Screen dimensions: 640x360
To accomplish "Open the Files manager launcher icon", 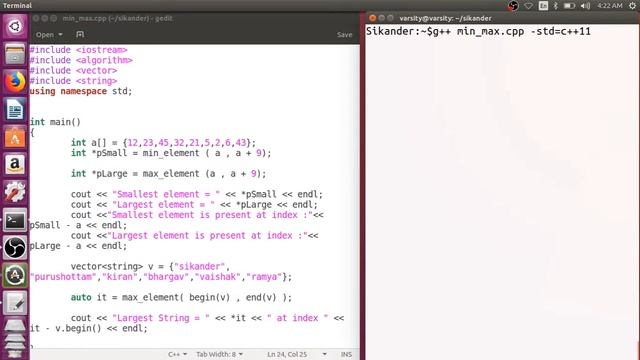I will click(x=15, y=54).
